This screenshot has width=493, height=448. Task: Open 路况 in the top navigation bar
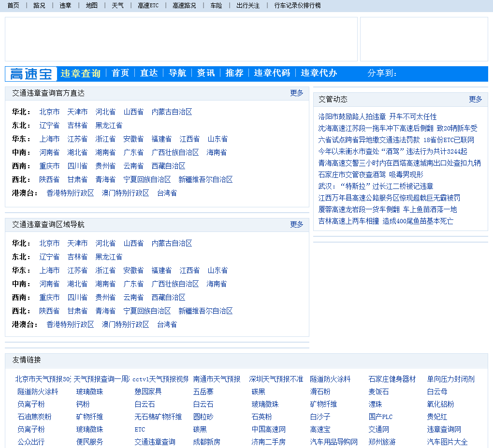click(39, 5)
